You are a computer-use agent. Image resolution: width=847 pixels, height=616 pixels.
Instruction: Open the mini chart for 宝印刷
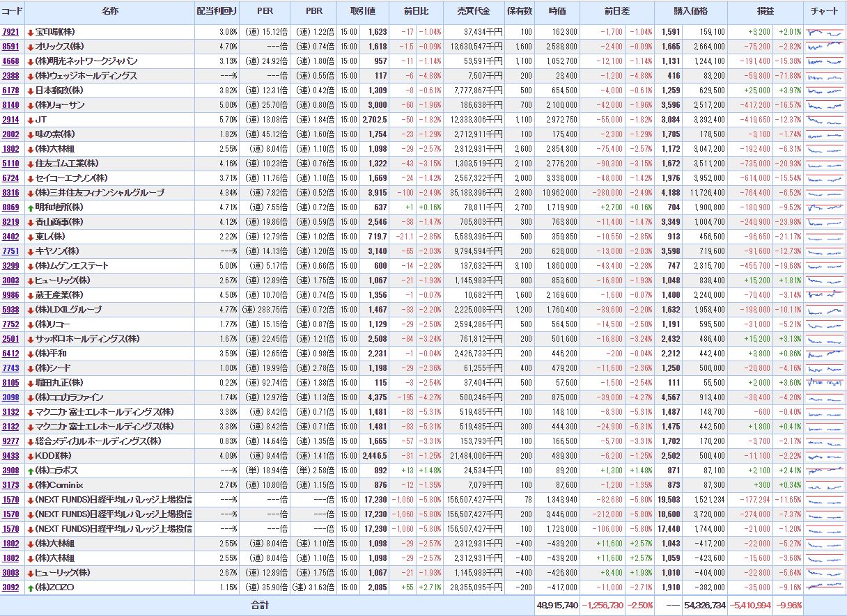(824, 32)
